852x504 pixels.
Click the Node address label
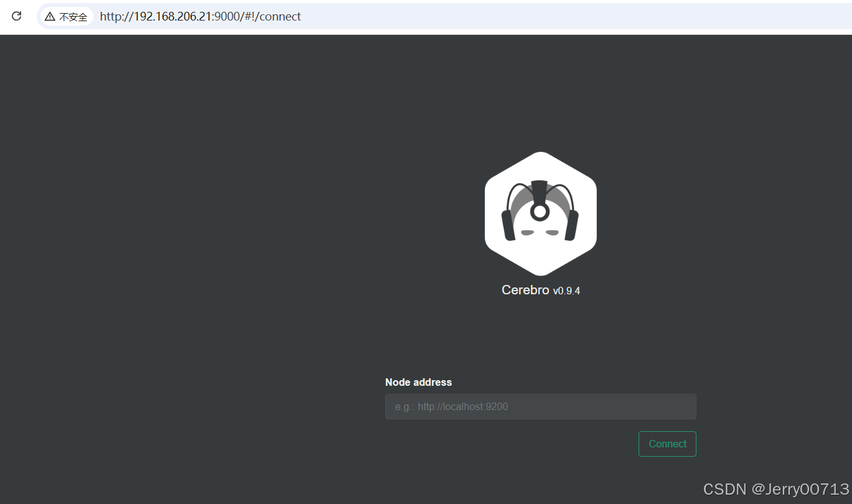(418, 382)
